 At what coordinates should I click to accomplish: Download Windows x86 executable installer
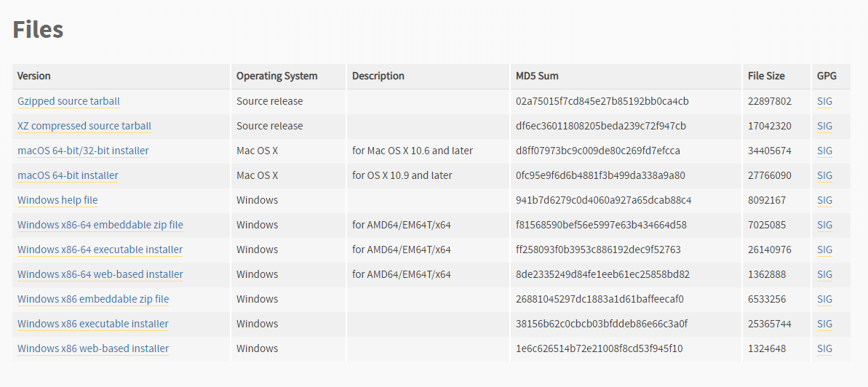tap(92, 324)
